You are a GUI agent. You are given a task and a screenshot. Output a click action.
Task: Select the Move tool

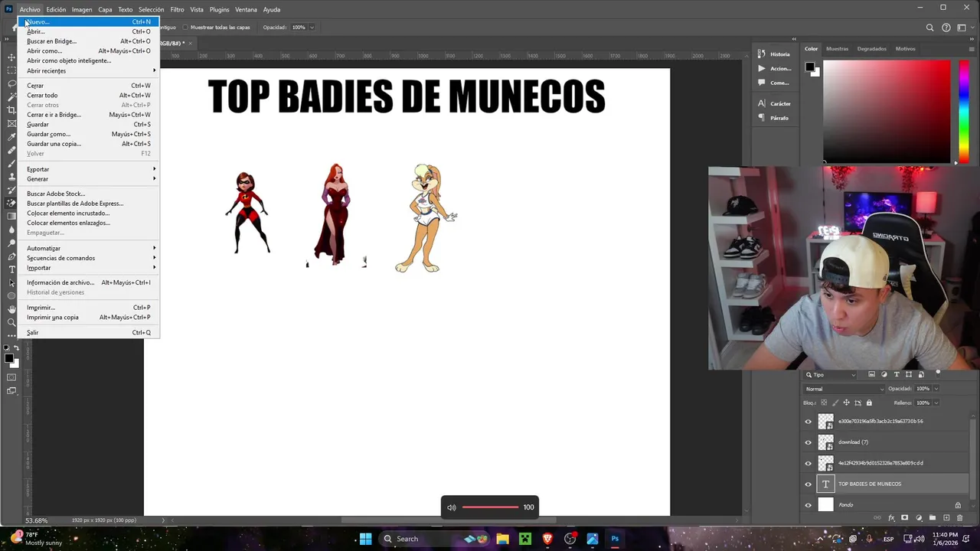[11, 57]
